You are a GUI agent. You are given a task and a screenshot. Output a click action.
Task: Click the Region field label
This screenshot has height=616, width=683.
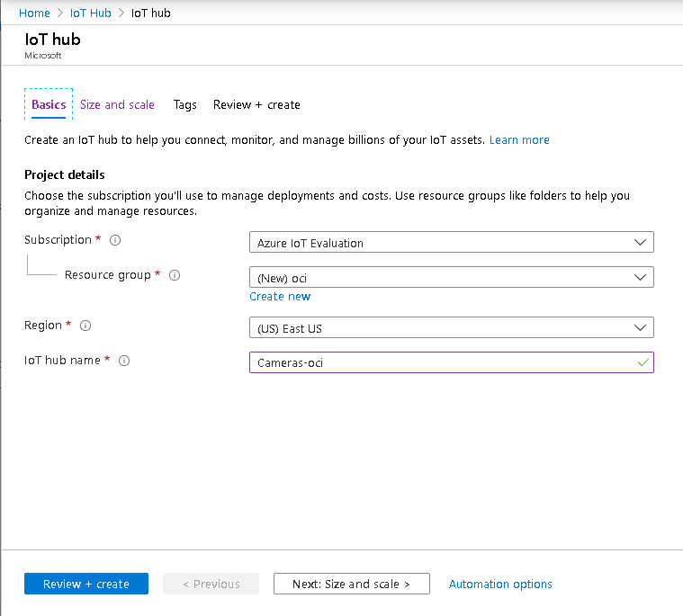[43, 326]
